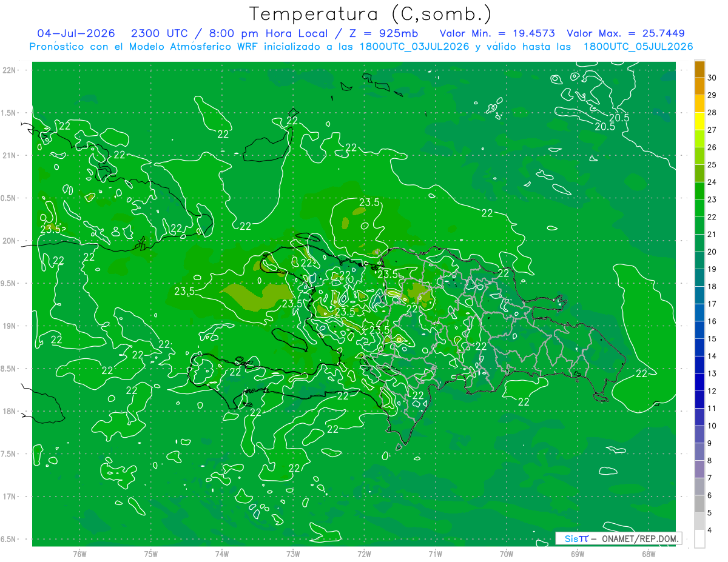
Task: Click the longitude axis label '73W'
Action: (x=293, y=554)
